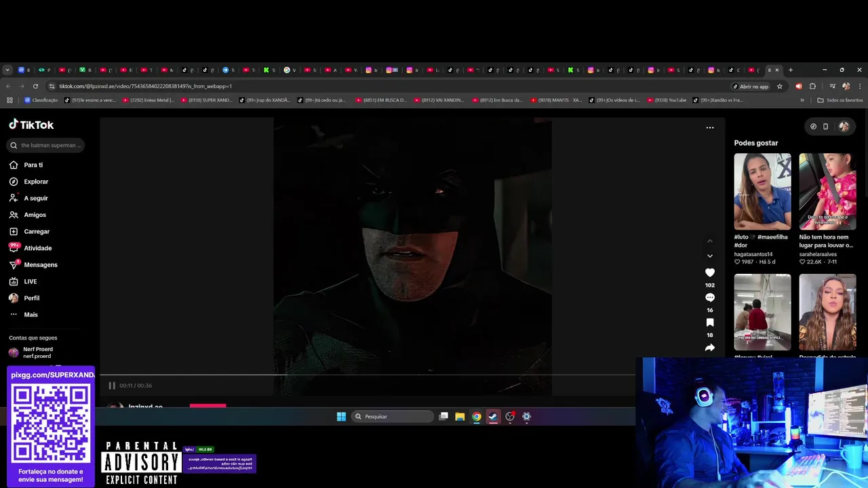The height and width of the screenshot is (488, 868).
Task: Open the hospital room suggested video thumbnail
Action: pos(762,312)
